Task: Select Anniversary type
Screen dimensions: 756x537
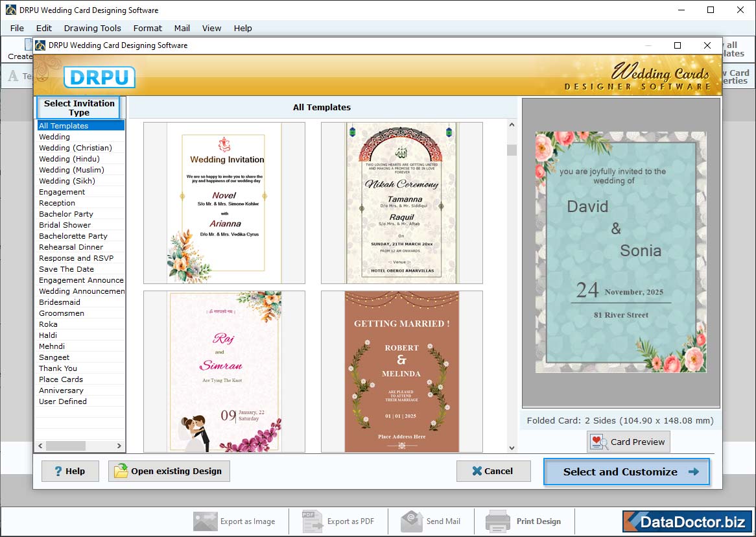Action: tap(80, 390)
